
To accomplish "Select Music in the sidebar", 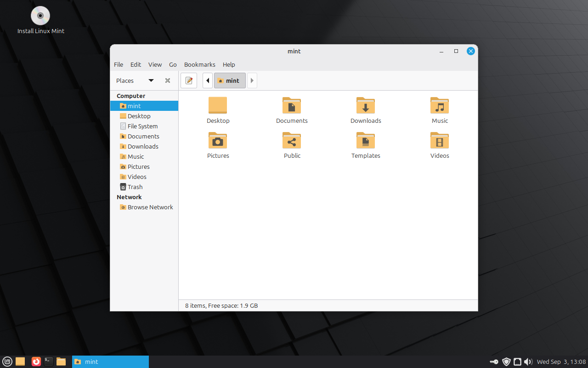I will pos(144,156).
